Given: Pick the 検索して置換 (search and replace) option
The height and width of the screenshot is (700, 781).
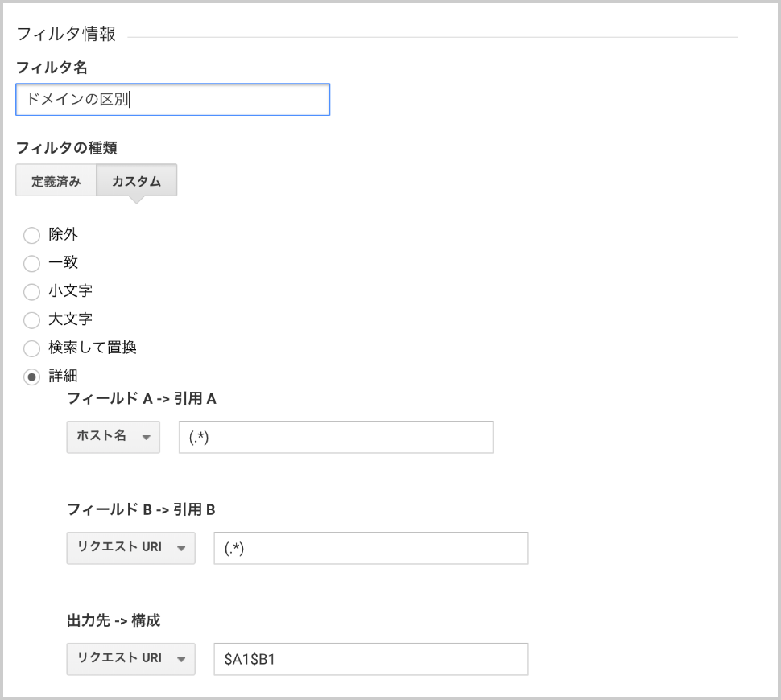Looking at the screenshot, I should pos(31,348).
